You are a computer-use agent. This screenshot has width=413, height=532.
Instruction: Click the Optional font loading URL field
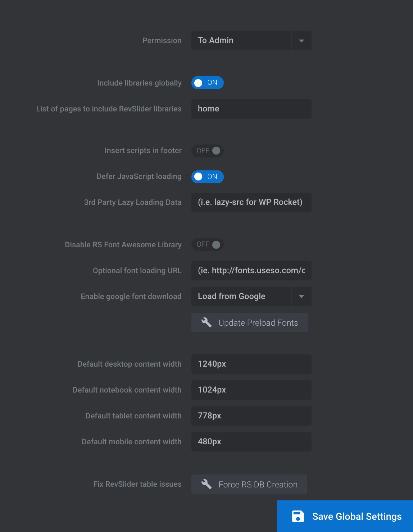pyautogui.click(x=251, y=271)
